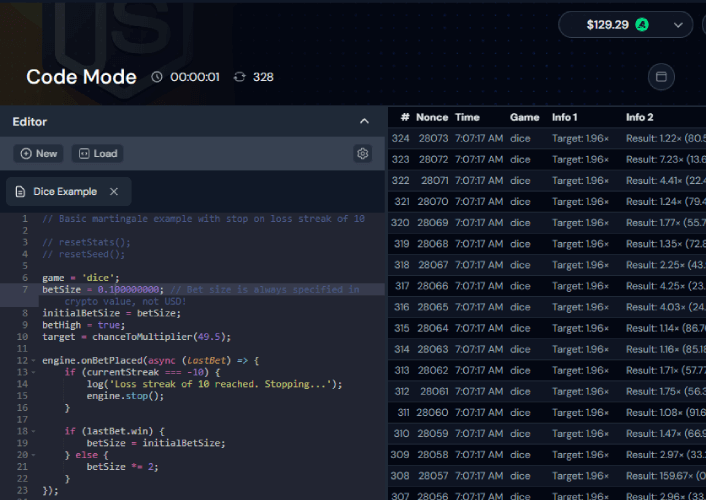
Task: Click the chanceToMultiplier(49.5) code line
Action: coord(136,337)
